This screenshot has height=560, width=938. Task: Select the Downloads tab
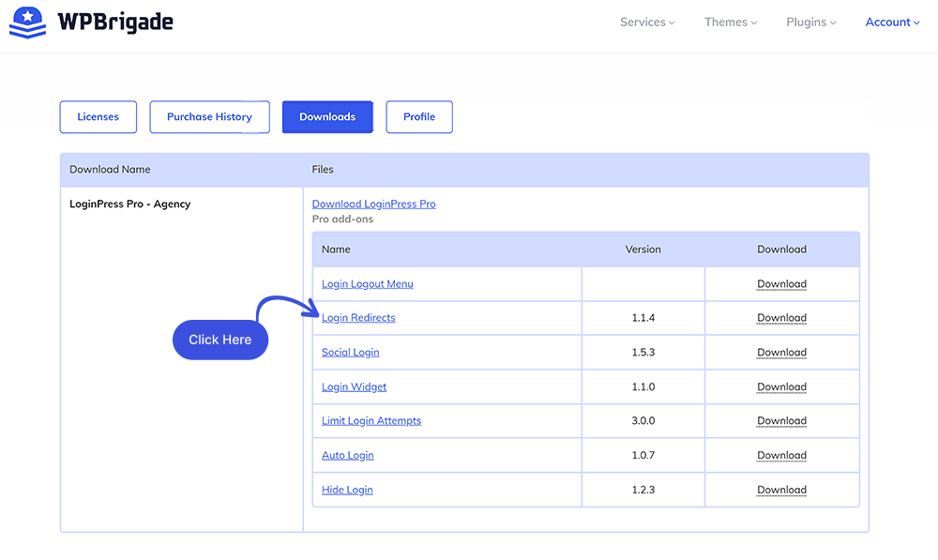coord(327,116)
